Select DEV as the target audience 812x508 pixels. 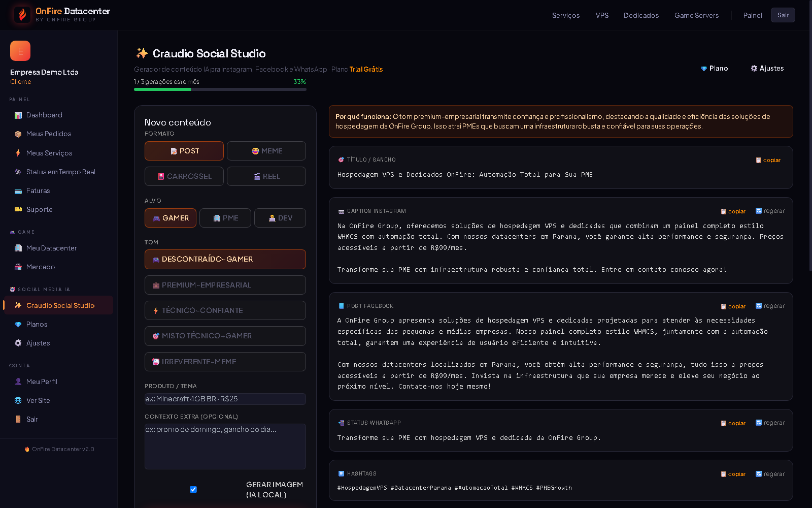280,218
